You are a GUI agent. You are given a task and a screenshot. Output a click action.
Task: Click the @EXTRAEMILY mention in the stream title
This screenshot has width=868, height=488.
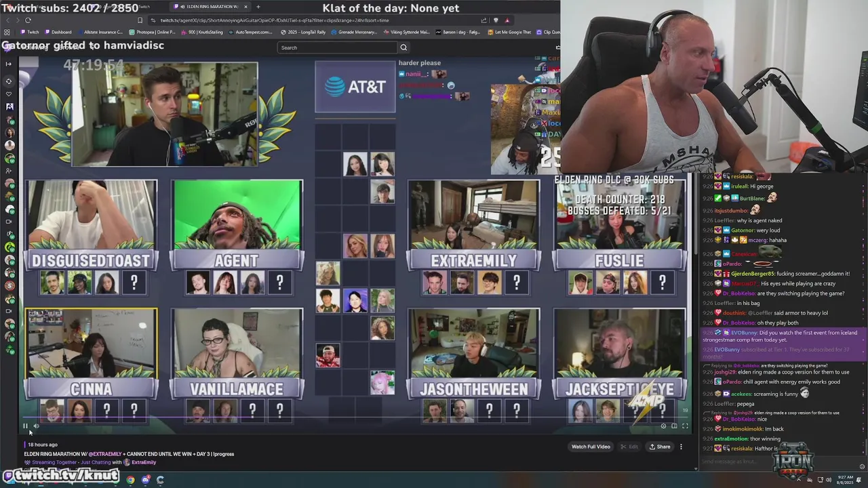(105, 454)
